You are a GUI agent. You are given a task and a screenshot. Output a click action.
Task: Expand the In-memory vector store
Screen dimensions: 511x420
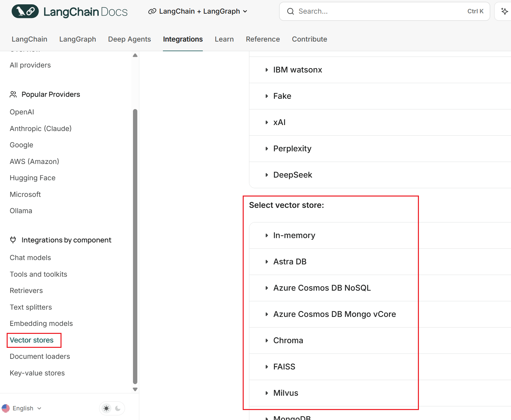point(380,235)
